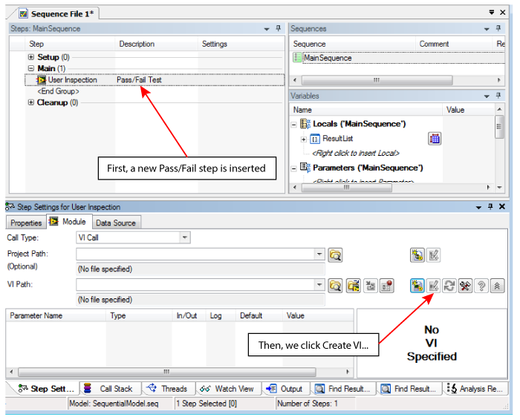Open the Project Path dropdown arrow

pos(319,254)
